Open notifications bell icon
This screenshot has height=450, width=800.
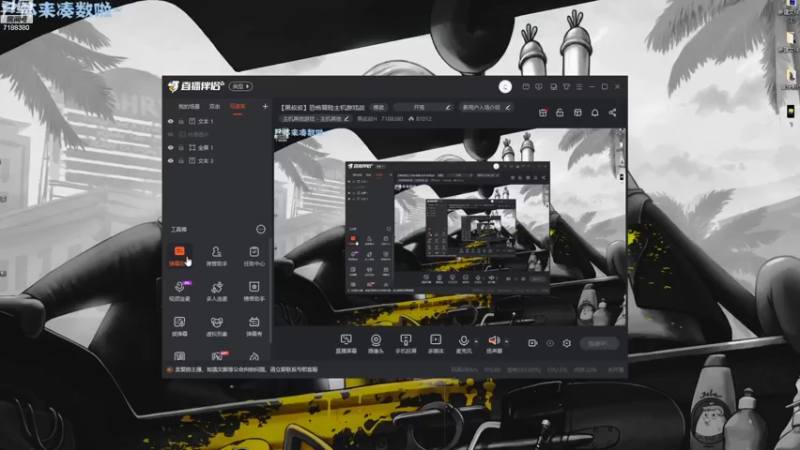pos(595,112)
